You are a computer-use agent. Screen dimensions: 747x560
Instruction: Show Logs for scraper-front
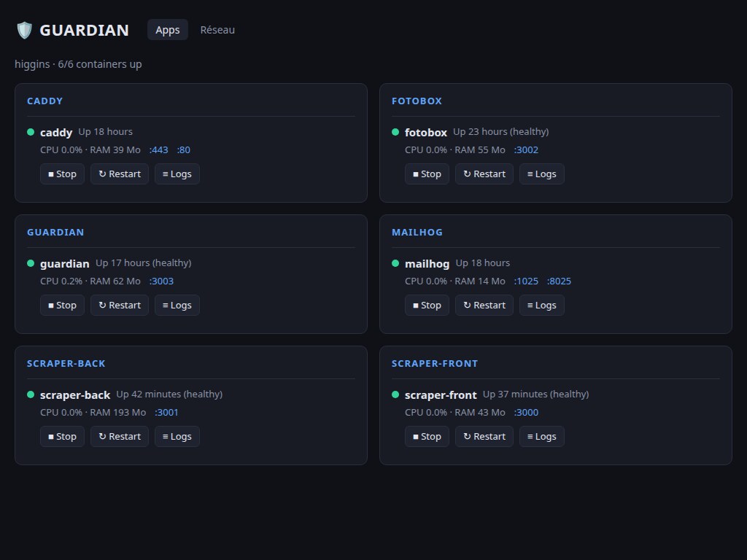[x=542, y=437]
